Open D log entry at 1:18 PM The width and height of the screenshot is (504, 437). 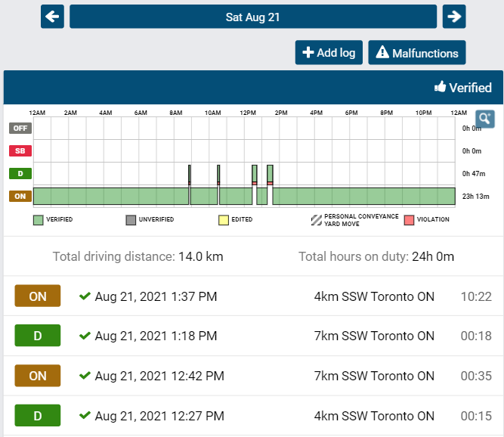pos(253,336)
